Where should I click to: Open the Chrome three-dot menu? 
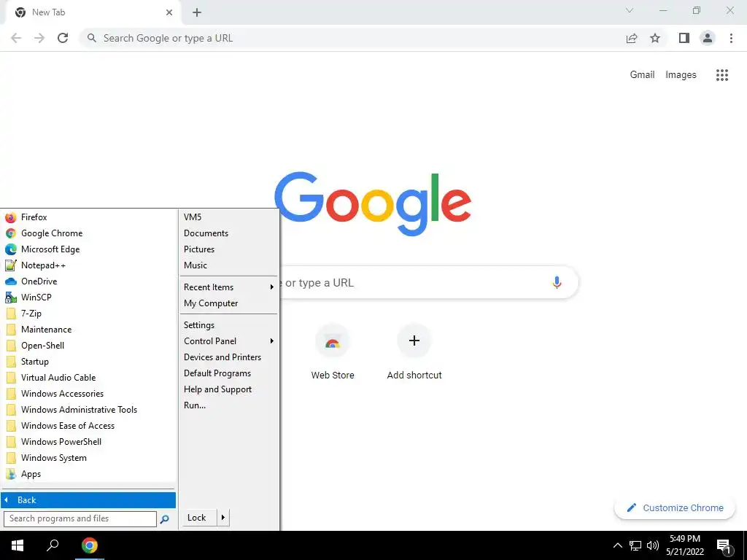point(731,38)
